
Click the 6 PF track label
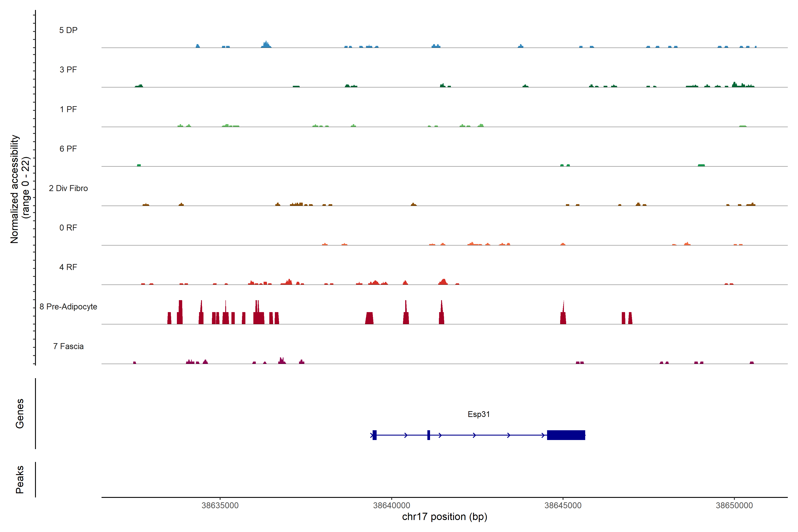(x=68, y=149)
